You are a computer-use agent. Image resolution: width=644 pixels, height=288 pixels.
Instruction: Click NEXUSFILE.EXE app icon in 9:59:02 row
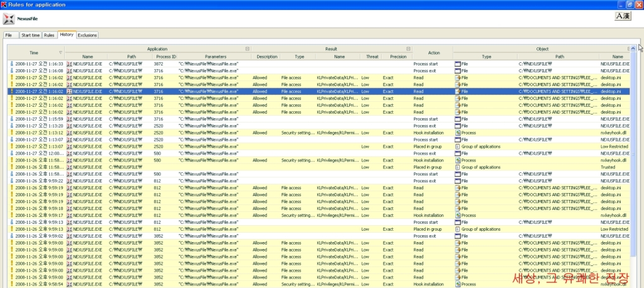coord(69,236)
